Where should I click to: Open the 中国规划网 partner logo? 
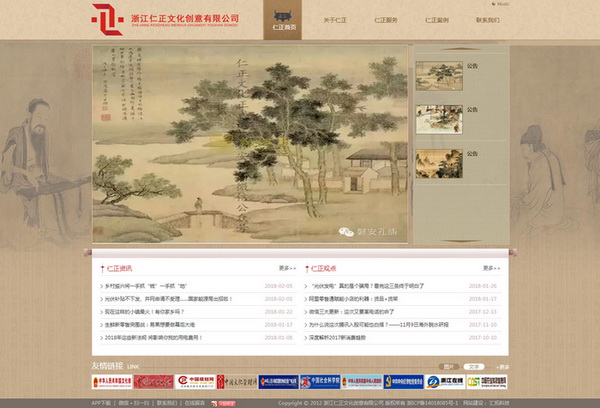(196, 381)
